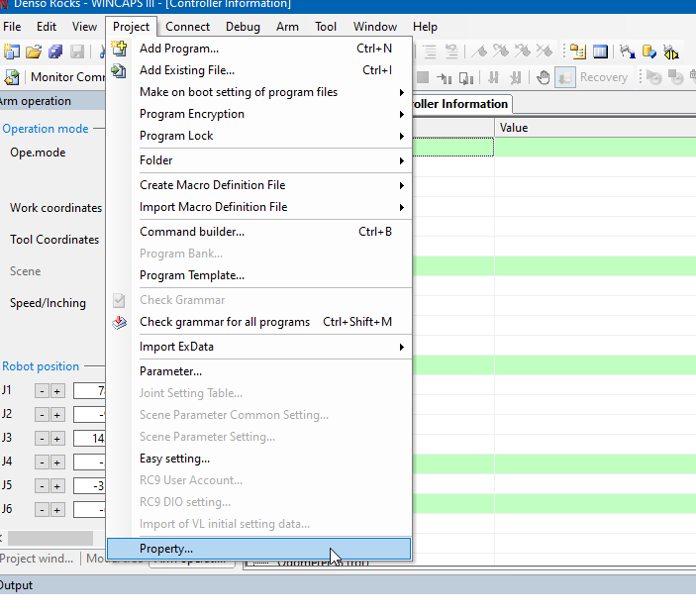Viewport: 696px width, 616px height.
Task: Expand Make on boot setting of program files
Action: point(259,92)
